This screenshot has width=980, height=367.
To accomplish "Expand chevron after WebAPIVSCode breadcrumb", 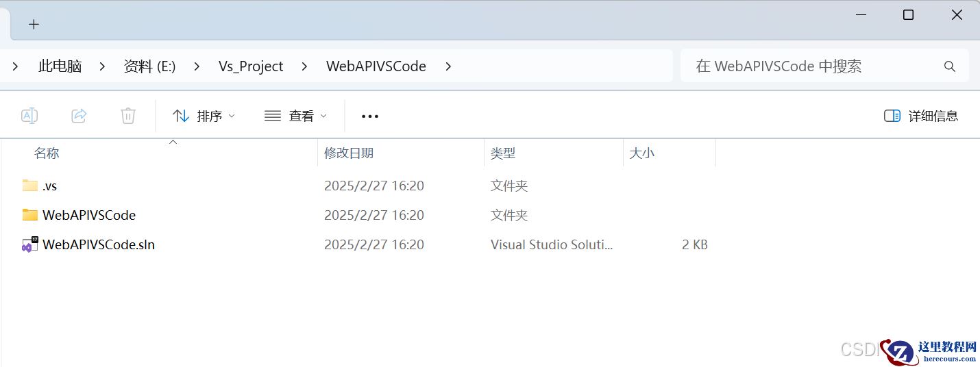I will click(448, 66).
